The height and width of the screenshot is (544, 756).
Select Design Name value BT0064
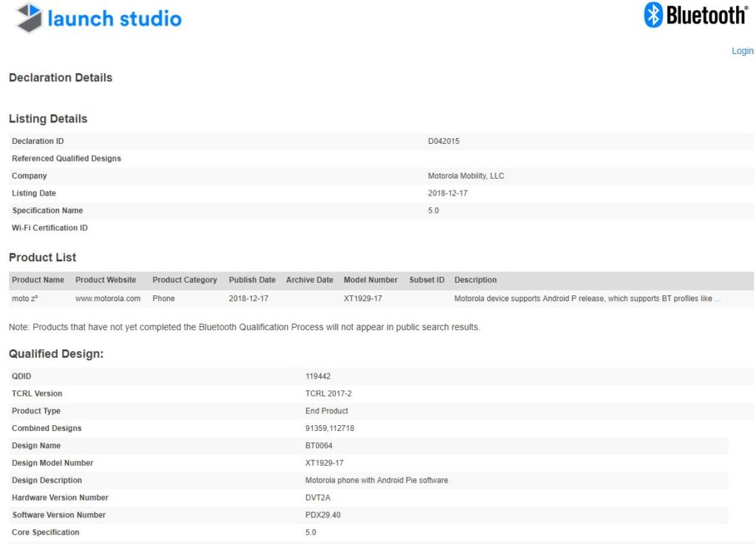click(319, 446)
